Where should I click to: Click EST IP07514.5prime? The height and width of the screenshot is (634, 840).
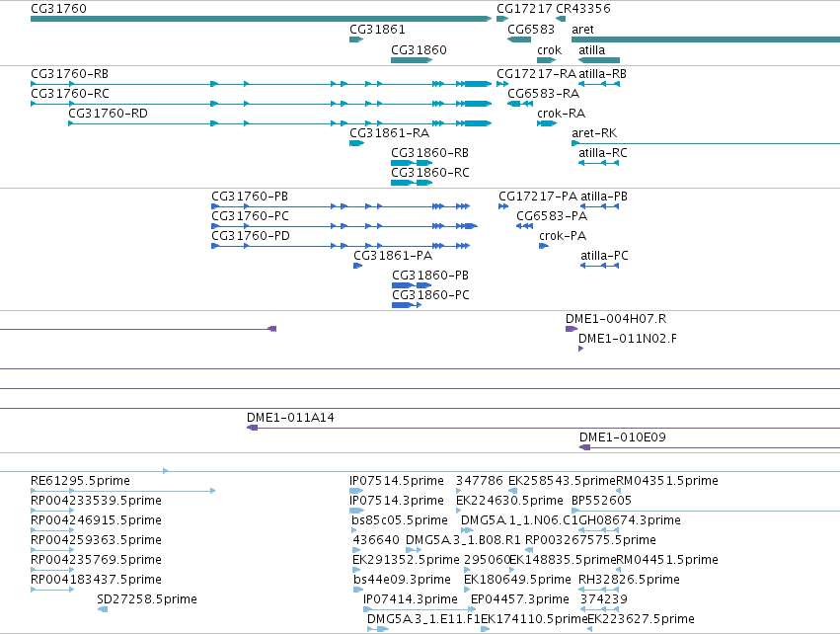tap(356, 491)
